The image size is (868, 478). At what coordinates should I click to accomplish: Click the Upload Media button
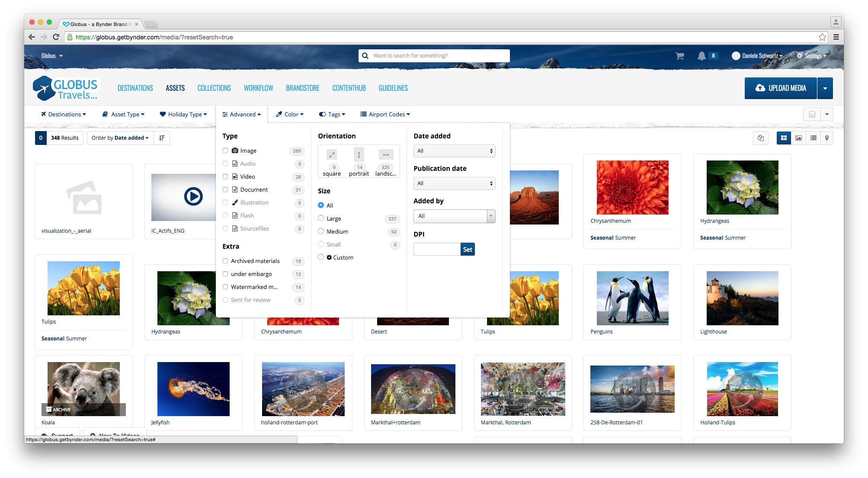tap(780, 88)
